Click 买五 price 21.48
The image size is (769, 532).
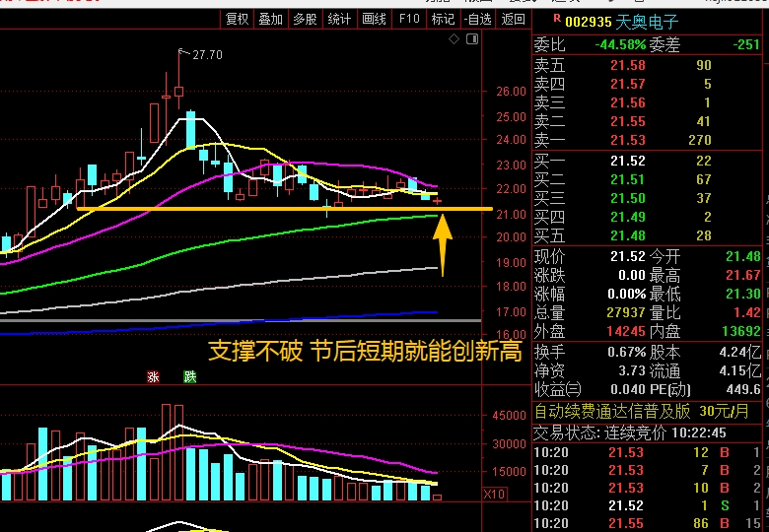[x=628, y=235]
